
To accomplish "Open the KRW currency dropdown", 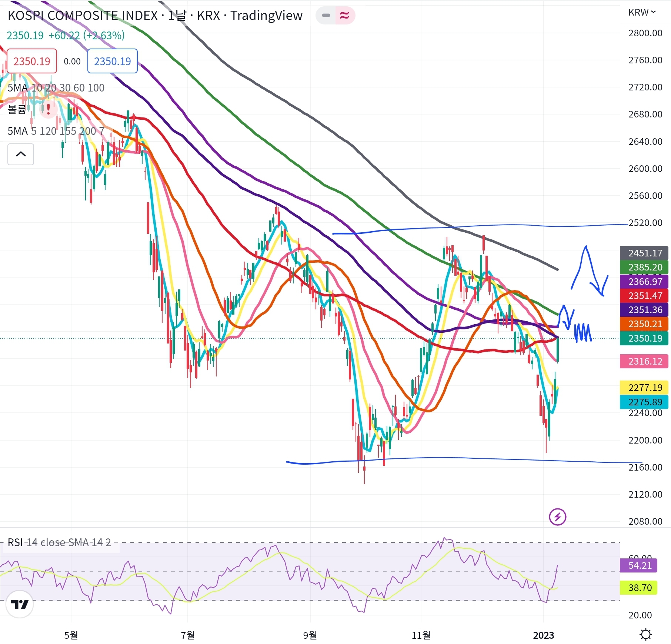I will coord(642,13).
